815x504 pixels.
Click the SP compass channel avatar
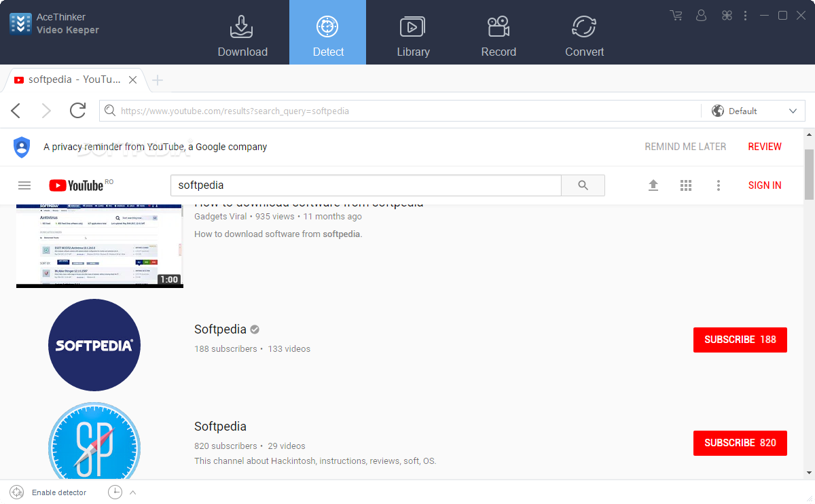click(94, 440)
